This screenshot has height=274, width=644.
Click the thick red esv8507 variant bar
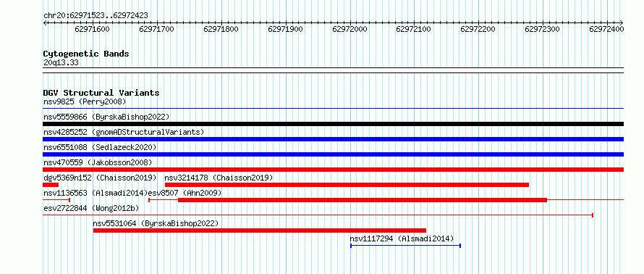coord(363,200)
